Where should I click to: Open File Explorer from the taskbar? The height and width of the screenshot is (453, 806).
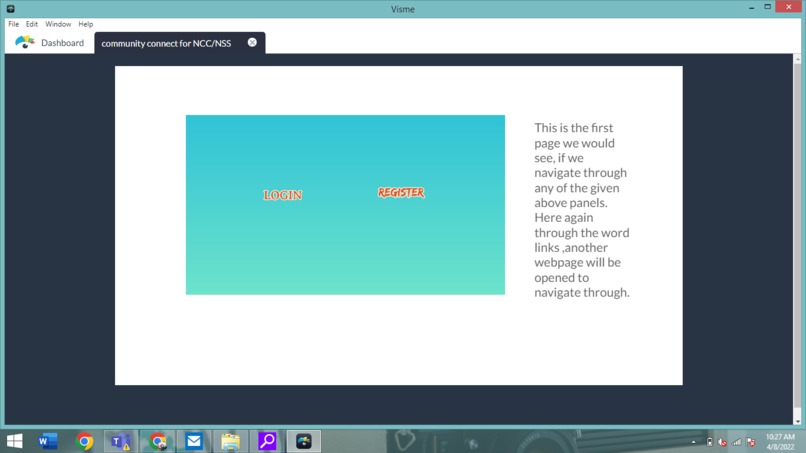230,441
